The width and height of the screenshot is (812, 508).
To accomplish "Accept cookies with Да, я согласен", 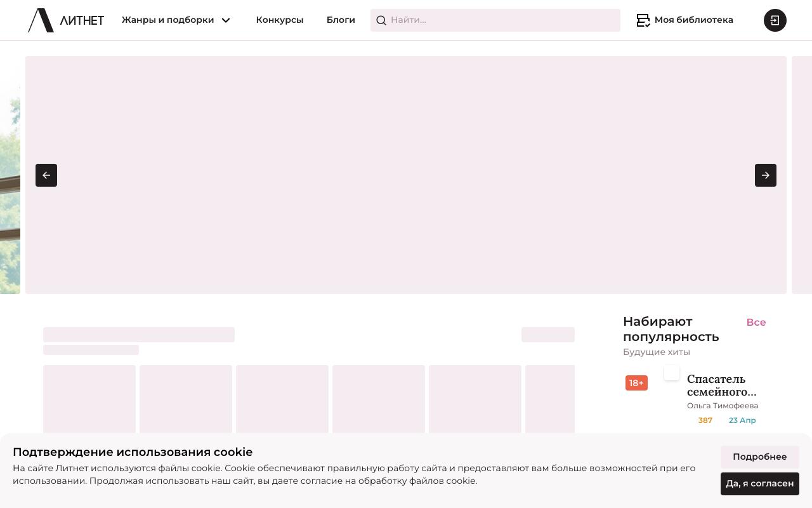I will pos(760,484).
